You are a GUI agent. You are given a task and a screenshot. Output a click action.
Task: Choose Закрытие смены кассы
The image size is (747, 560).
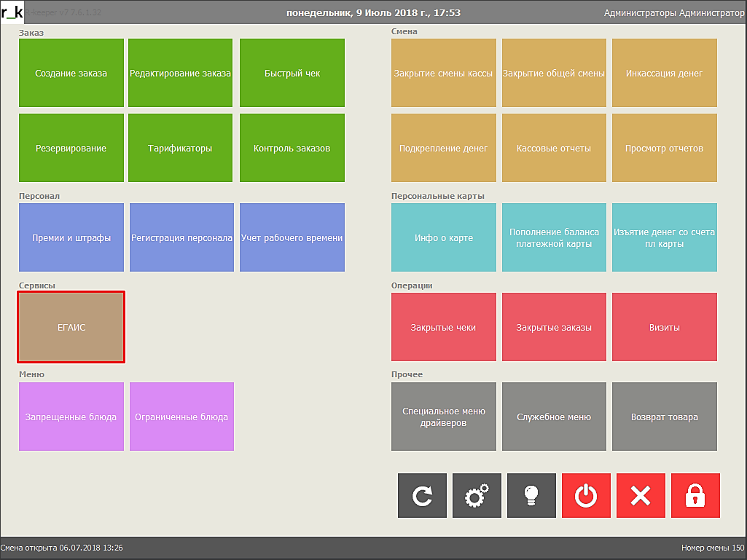click(x=443, y=74)
